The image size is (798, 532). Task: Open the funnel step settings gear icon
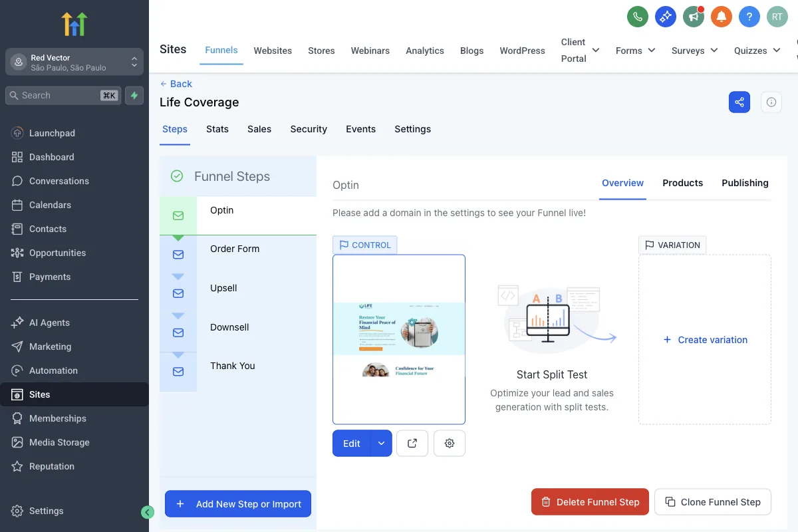(x=450, y=443)
